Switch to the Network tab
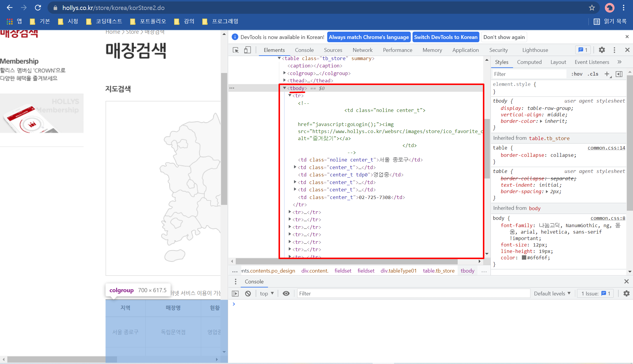This screenshot has width=633, height=364. [362, 50]
